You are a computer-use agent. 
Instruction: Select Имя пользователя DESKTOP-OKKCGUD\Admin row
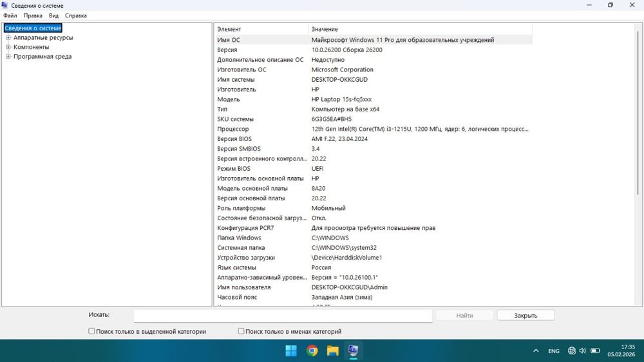click(374, 287)
